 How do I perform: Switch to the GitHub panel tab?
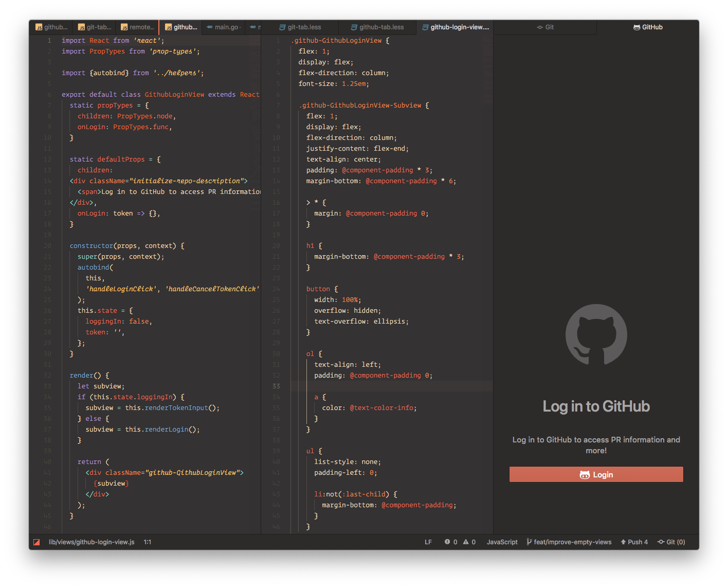647,27
